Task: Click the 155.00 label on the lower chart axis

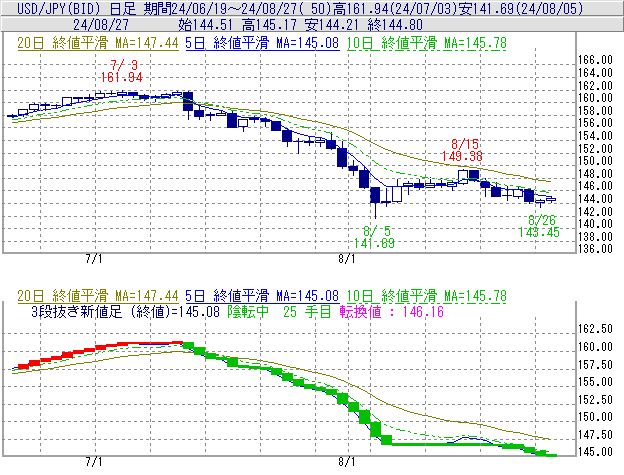Action: (x=595, y=382)
